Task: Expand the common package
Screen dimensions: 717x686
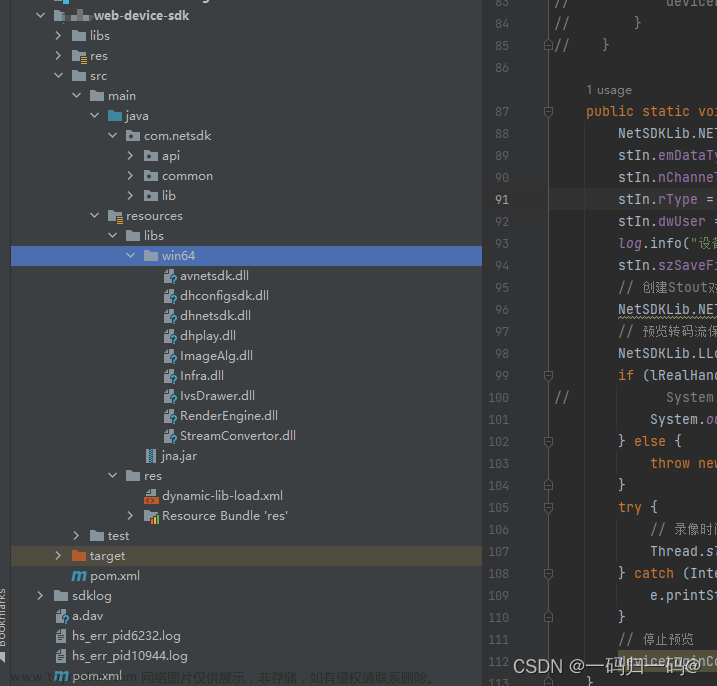Action: click(130, 176)
